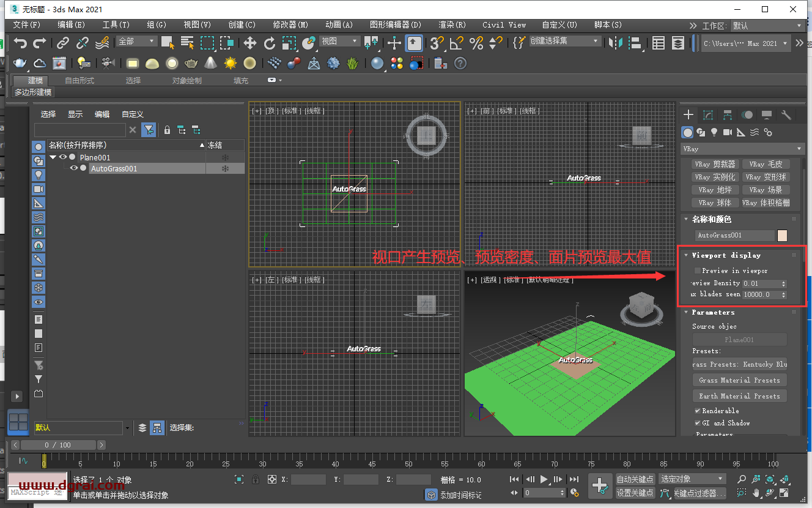Click the VRay 毛皮 button
This screenshot has height=508, width=812.
(x=766, y=164)
